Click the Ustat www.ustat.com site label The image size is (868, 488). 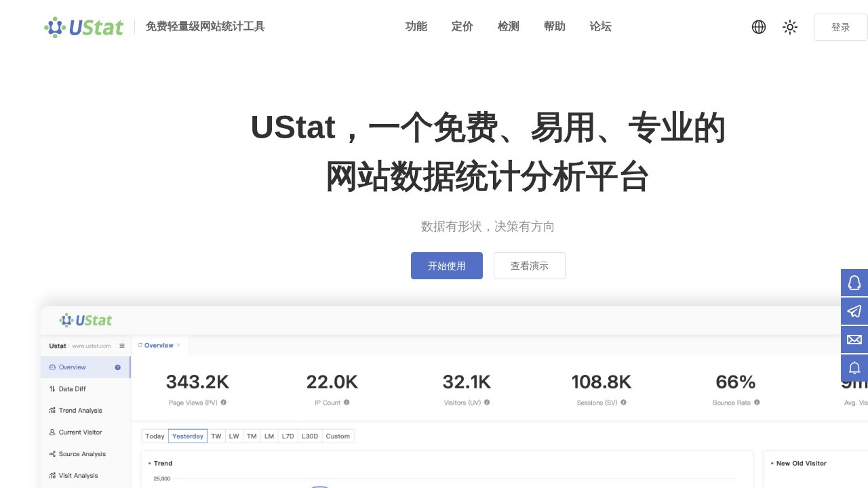(80, 346)
